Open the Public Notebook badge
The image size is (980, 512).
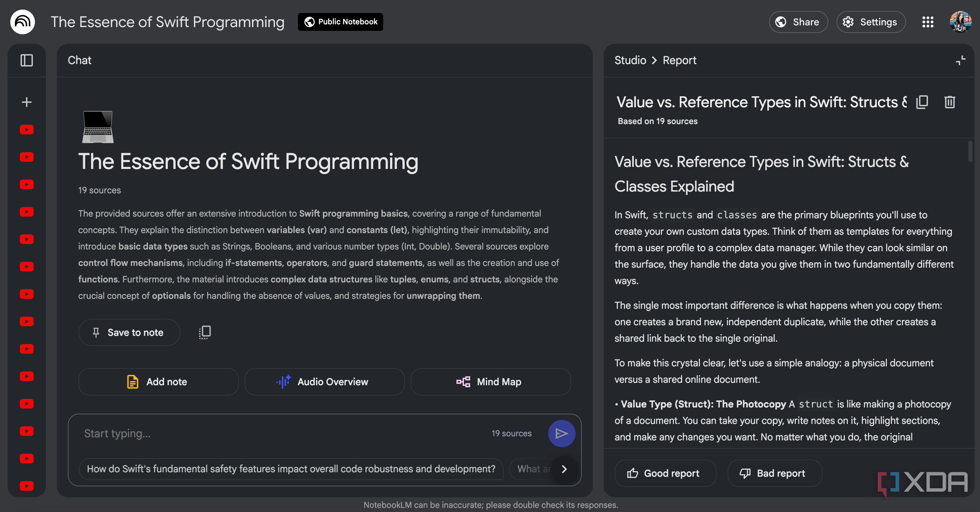click(340, 22)
